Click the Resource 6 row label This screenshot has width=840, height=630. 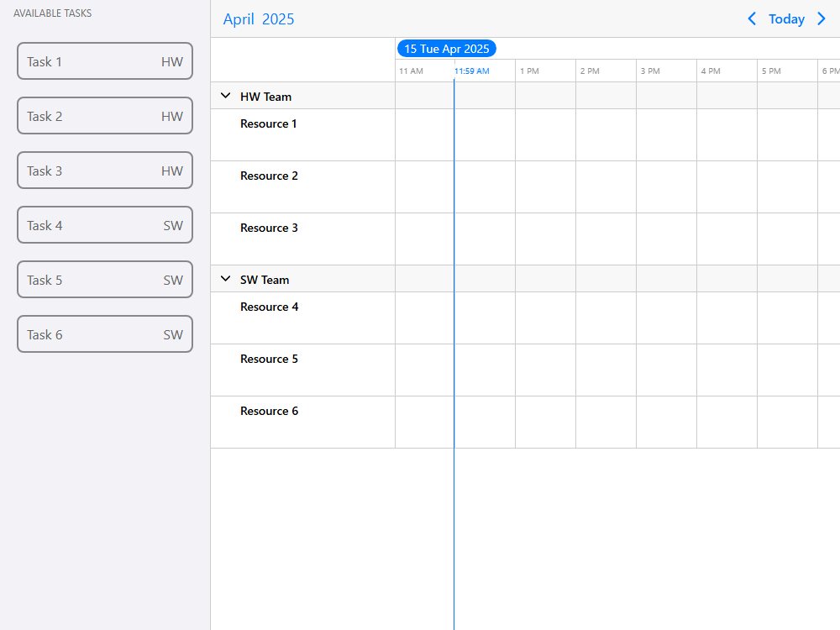[x=269, y=411]
